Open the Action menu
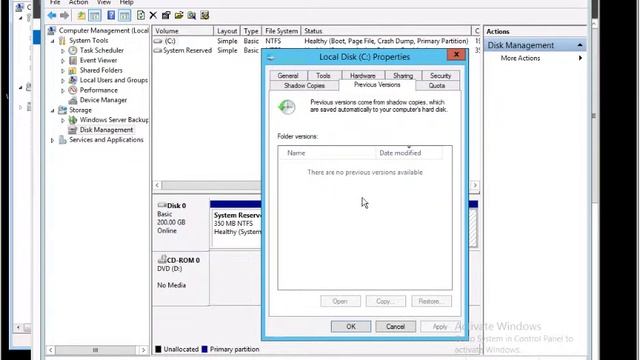Image resolution: width=640 pixels, height=360 pixels. coord(78,2)
